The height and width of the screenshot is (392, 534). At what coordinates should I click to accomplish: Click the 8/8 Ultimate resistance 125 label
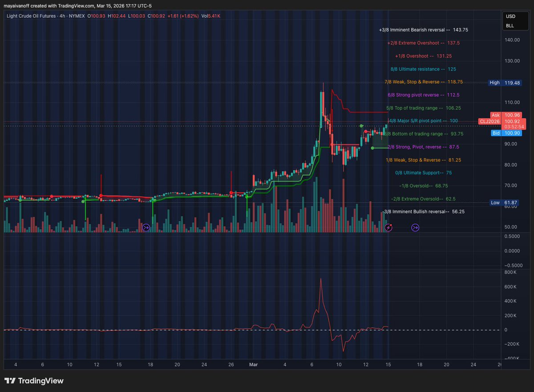coord(423,69)
